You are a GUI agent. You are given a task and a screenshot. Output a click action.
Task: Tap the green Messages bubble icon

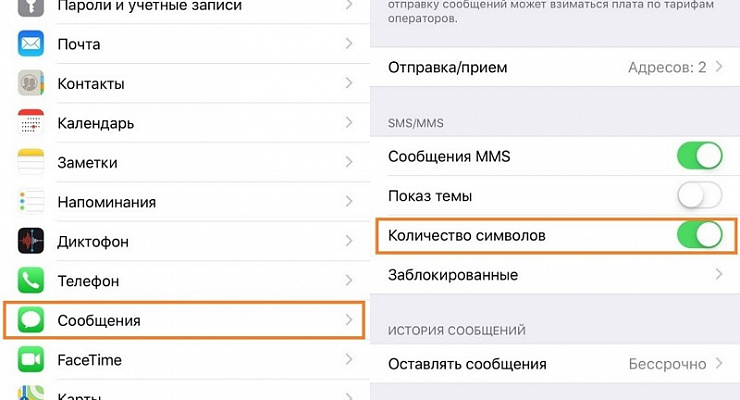tap(32, 320)
